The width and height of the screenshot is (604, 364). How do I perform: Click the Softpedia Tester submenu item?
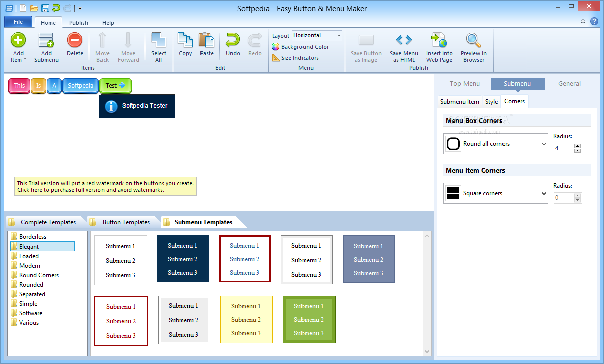[x=137, y=106]
